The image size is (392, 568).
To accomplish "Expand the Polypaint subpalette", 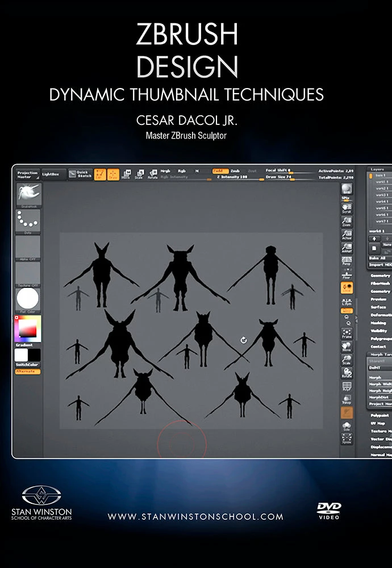I will 380,416.
